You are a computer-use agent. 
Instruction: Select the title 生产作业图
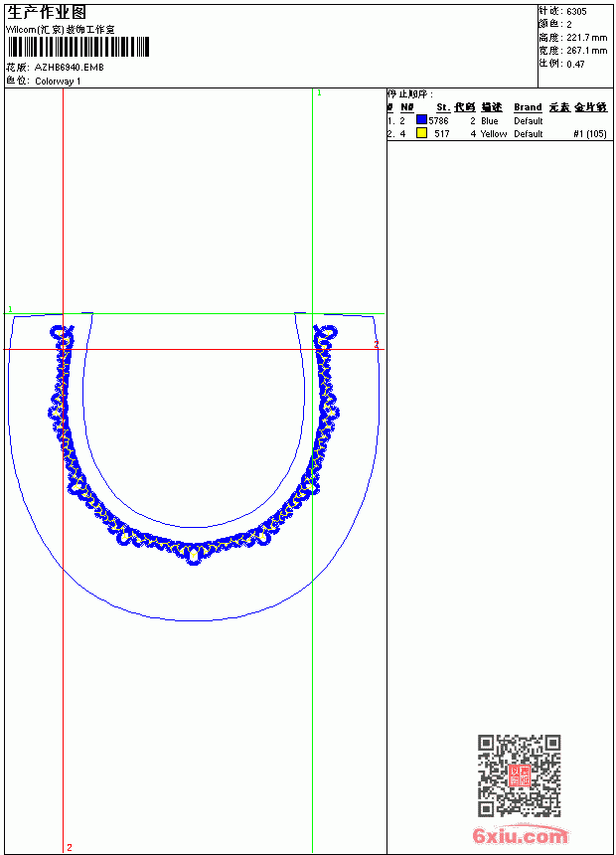[x=47, y=12]
